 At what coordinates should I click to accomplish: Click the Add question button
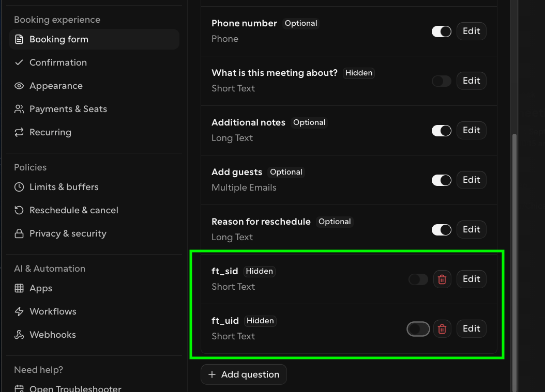point(244,374)
